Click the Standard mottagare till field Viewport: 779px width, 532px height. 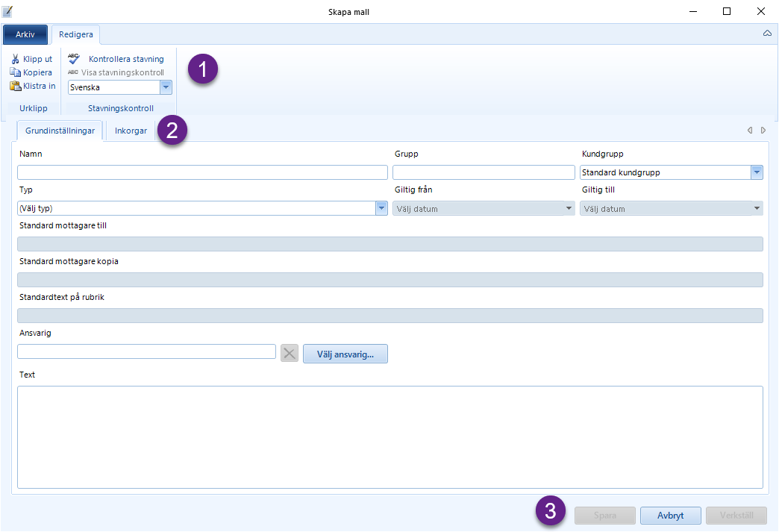pos(390,244)
